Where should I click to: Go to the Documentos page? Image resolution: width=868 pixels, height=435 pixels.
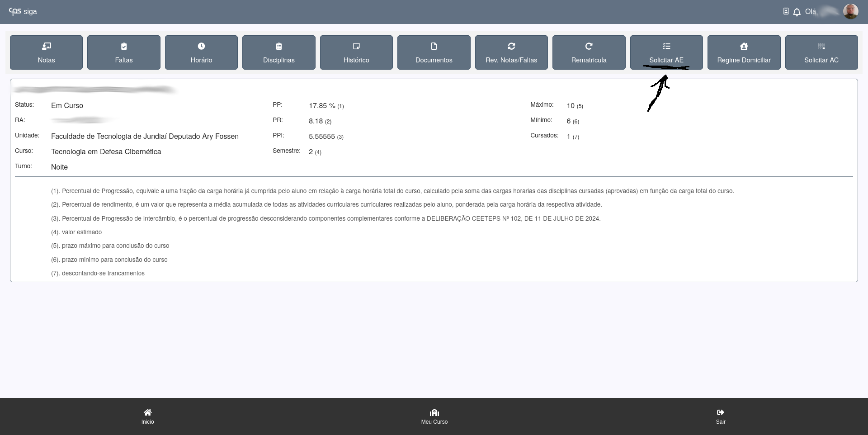[x=434, y=52]
